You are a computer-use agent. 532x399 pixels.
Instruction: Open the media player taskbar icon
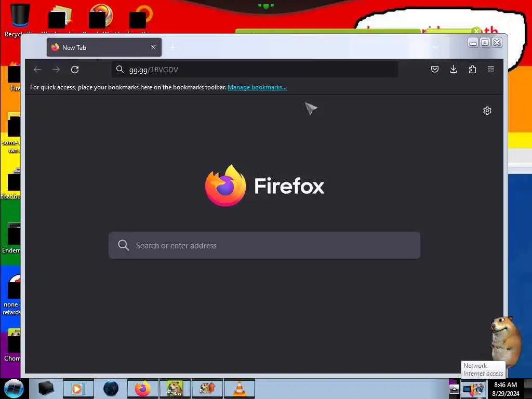click(x=78, y=389)
